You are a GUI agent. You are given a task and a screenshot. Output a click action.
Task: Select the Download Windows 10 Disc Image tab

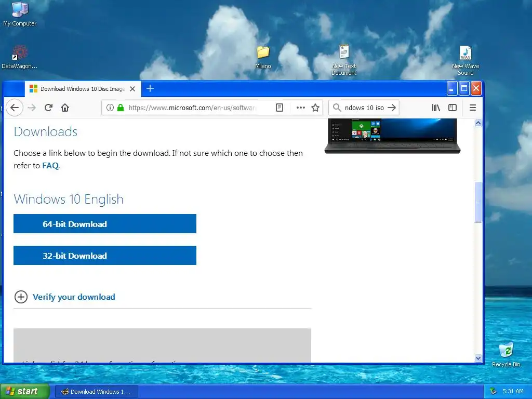(83, 89)
